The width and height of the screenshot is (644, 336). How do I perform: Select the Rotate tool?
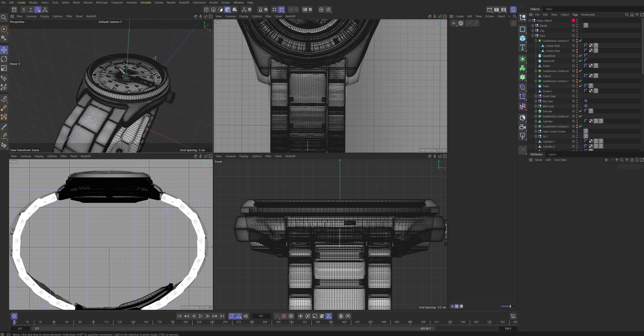tap(4, 59)
